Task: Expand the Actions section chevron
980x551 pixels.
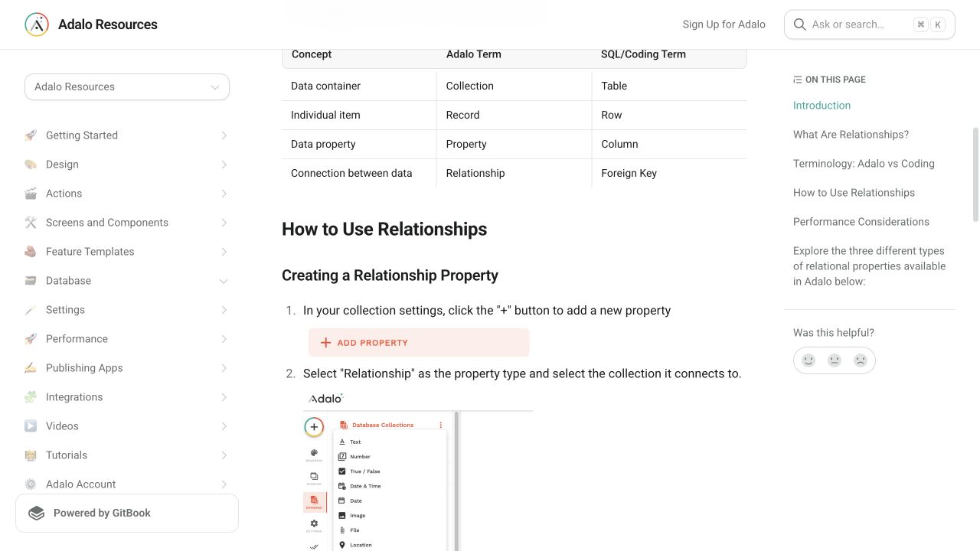Action: pyautogui.click(x=224, y=194)
